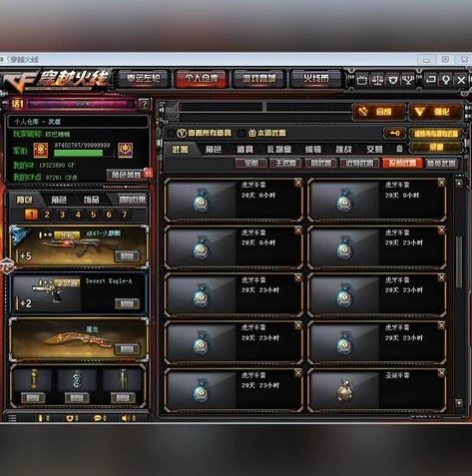Filter weapons by 全部
Screen dimensions: 472x476
[x=251, y=163]
